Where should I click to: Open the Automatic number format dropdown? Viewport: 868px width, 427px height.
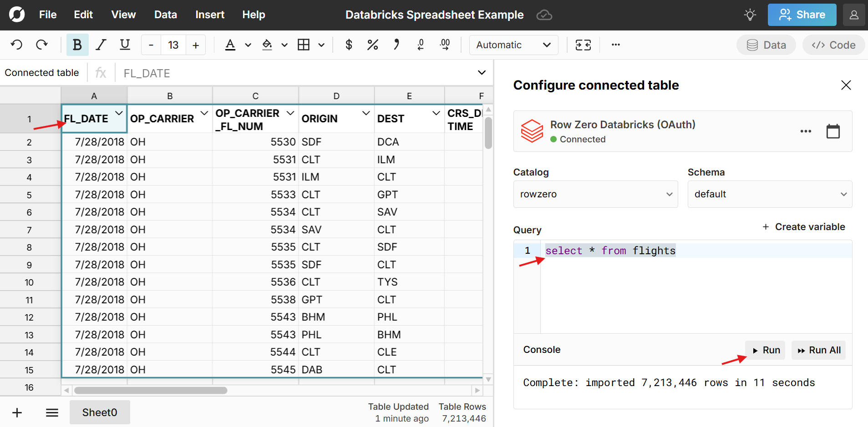(x=513, y=45)
